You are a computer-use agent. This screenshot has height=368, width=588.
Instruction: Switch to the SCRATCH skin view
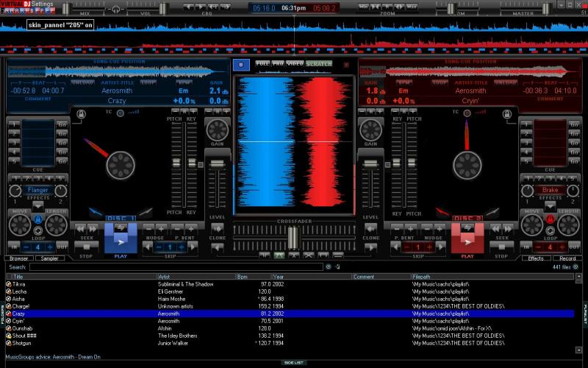(319, 64)
